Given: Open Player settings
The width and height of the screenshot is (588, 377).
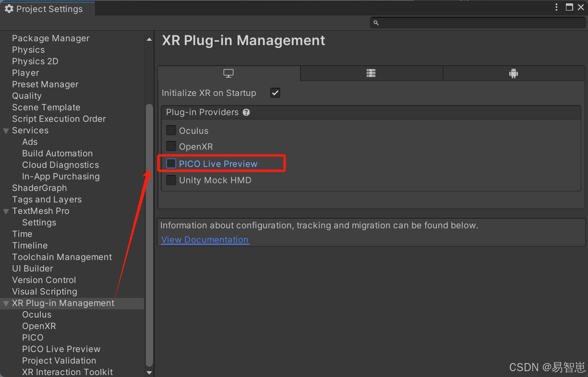Looking at the screenshot, I should pos(25,73).
